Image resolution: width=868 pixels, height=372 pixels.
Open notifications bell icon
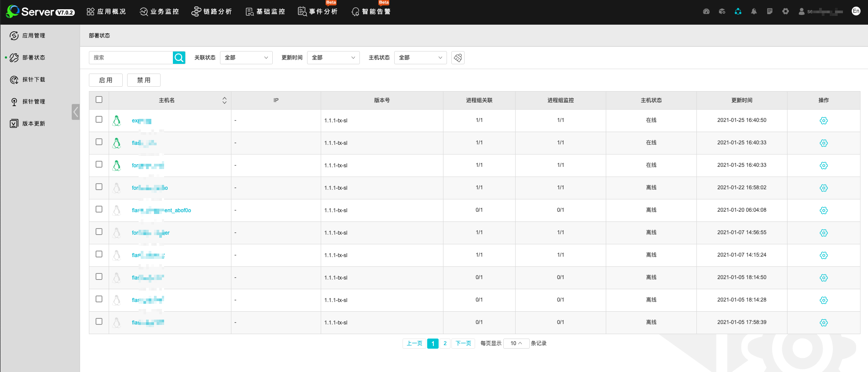(754, 11)
